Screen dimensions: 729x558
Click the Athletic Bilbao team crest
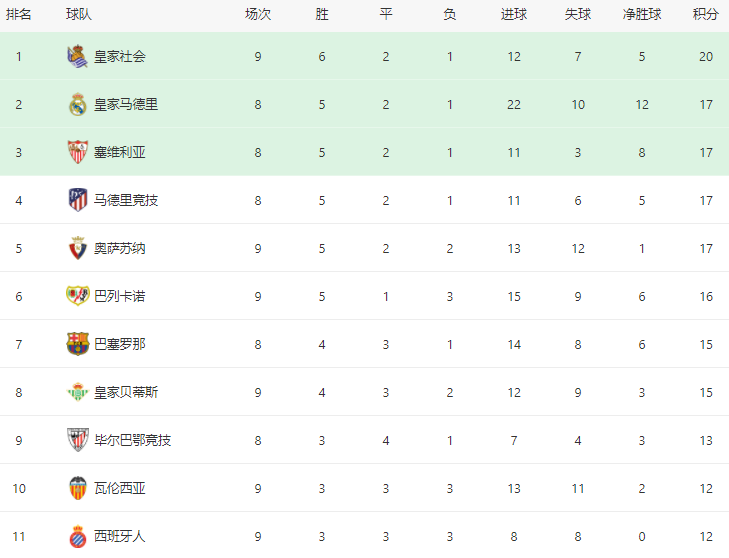(x=78, y=440)
